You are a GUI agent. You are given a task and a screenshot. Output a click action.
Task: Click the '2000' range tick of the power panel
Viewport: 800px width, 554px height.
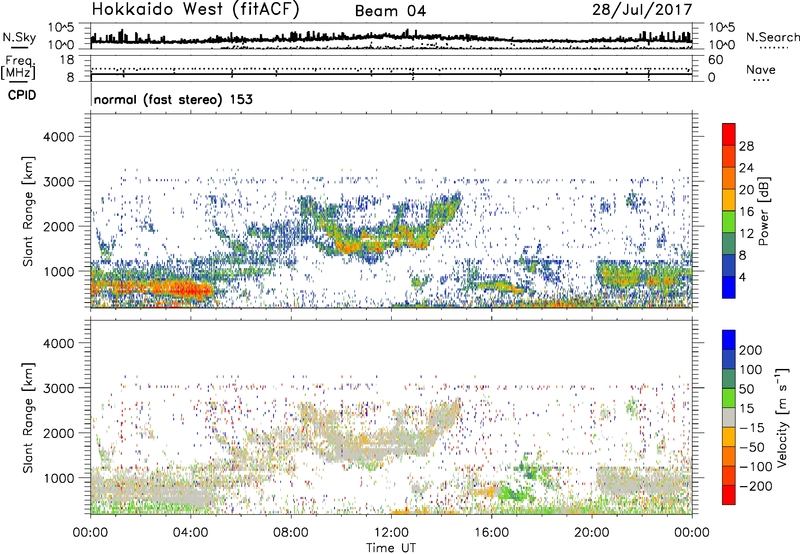(58, 226)
